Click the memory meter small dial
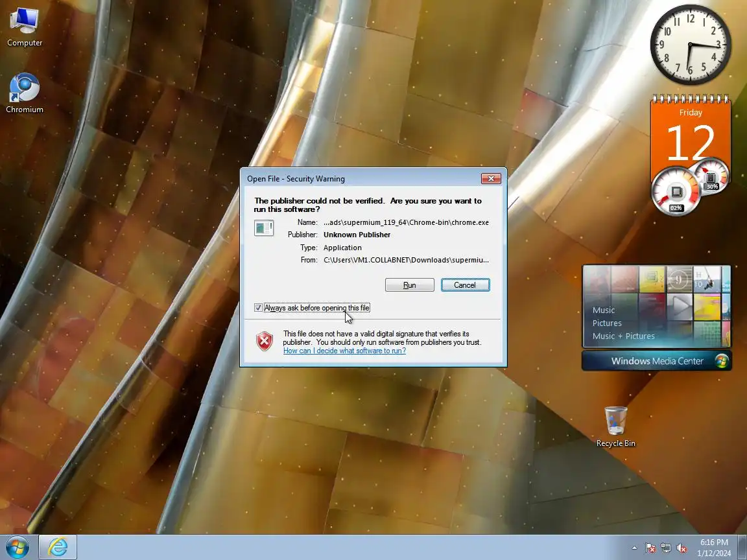Screen dimensions: 747x560 (711, 177)
